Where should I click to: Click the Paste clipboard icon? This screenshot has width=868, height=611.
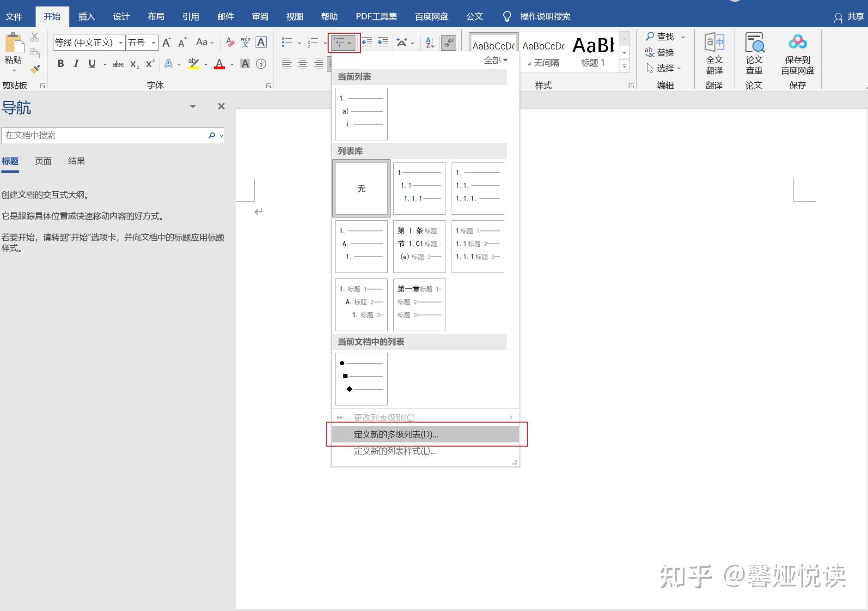[x=13, y=43]
